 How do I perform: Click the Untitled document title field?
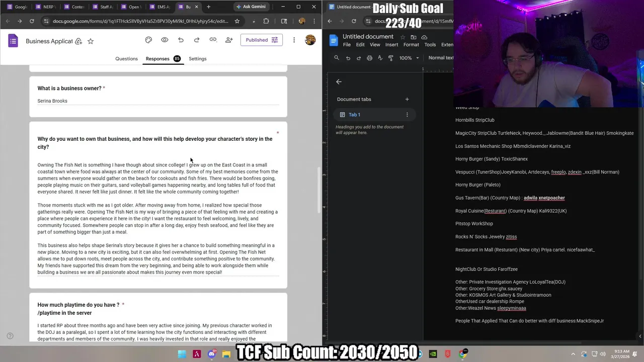point(368,37)
